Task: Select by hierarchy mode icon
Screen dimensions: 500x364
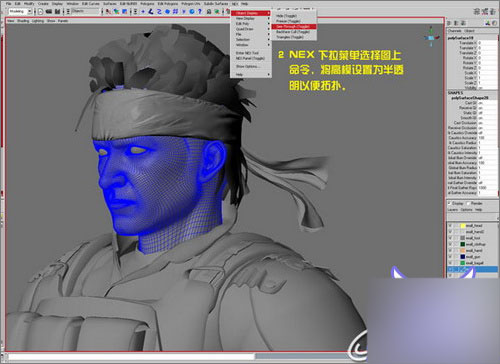Action: [x=108, y=12]
